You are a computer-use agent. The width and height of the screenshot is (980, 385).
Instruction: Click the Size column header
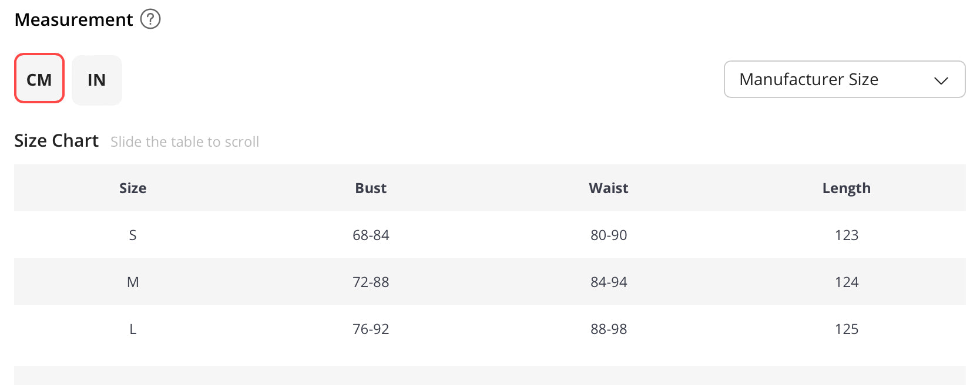[x=133, y=188]
